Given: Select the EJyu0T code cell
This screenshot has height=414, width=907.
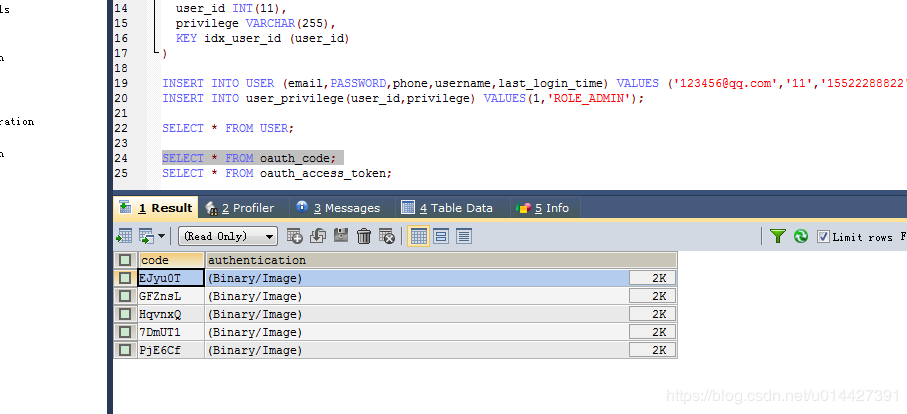Looking at the screenshot, I should pos(171,278).
